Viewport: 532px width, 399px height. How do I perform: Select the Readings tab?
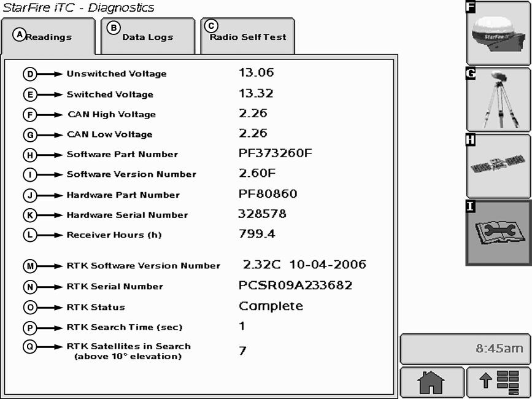click(x=49, y=36)
